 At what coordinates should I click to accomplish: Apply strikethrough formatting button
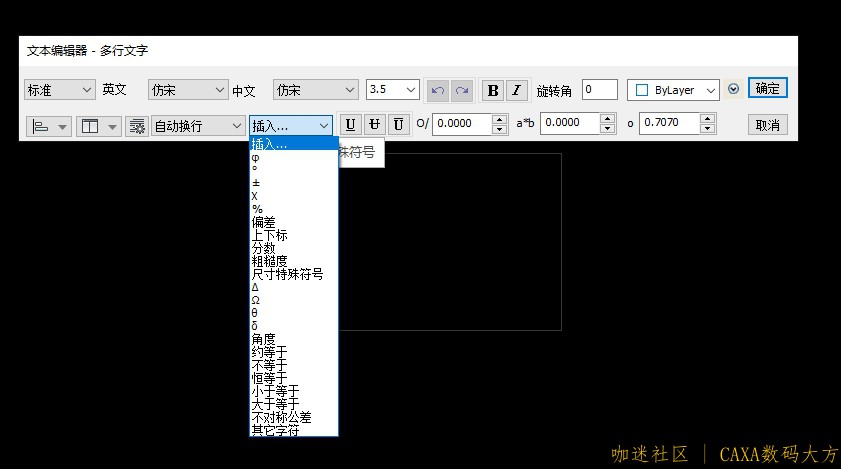tap(374, 125)
